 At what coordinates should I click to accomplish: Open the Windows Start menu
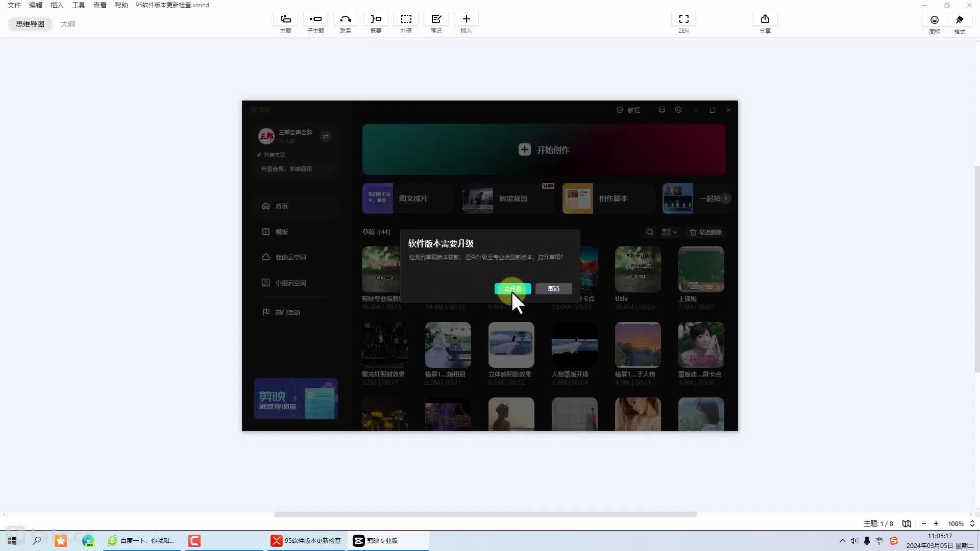tap(12, 540)
